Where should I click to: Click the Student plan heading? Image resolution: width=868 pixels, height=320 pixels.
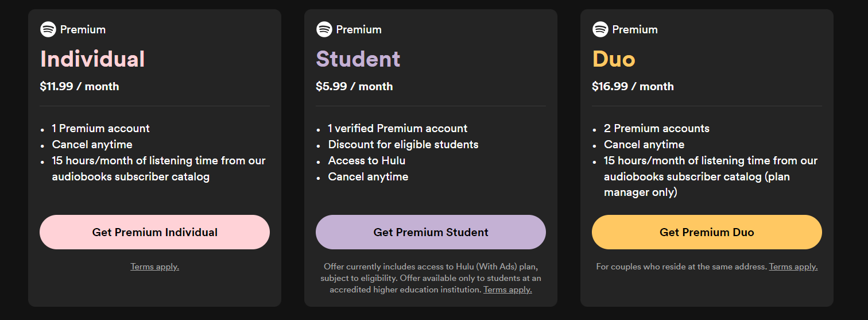point(358,59)
